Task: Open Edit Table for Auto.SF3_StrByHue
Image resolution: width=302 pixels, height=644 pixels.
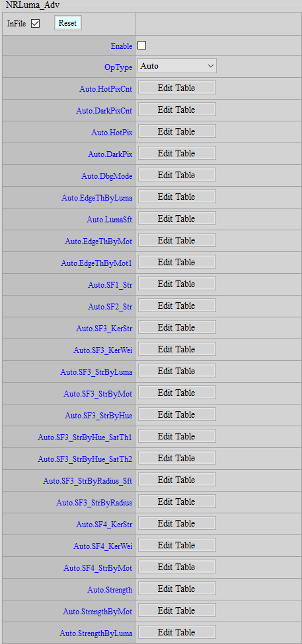Action: coord(177,414)
